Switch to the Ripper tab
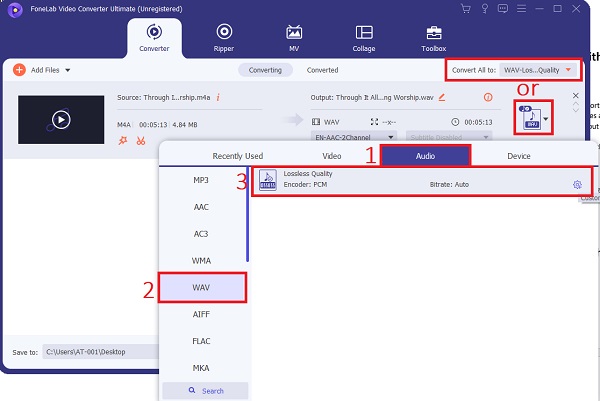The width and height of the screenshot is (600, 401). point(224,38)
